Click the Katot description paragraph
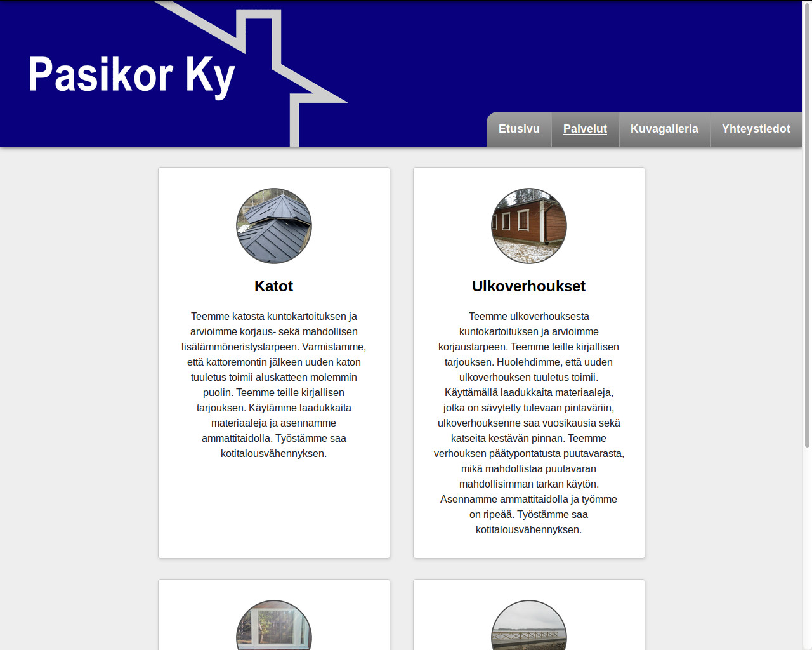 pyautogui.click(x=274, y=385)
